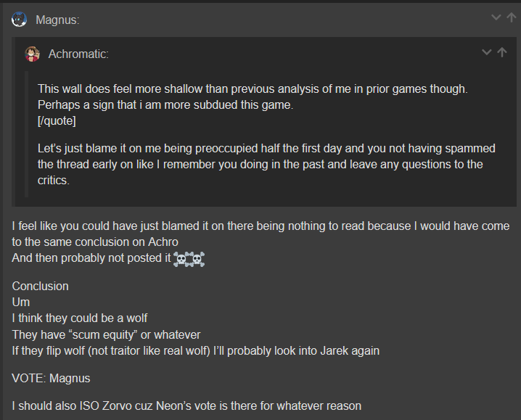The width and height of the screenshot is (521, 420).
Task: Select the "VOTE: Magnus" line
Action: click(52, 378)
